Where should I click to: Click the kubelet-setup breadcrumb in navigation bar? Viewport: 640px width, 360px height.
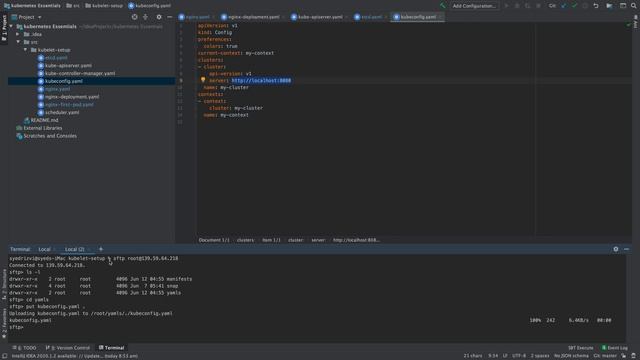[x=104, y=6]
